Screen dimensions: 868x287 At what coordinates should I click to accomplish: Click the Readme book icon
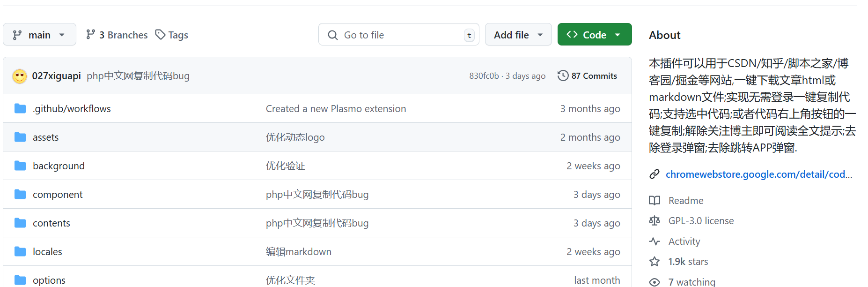655,201
